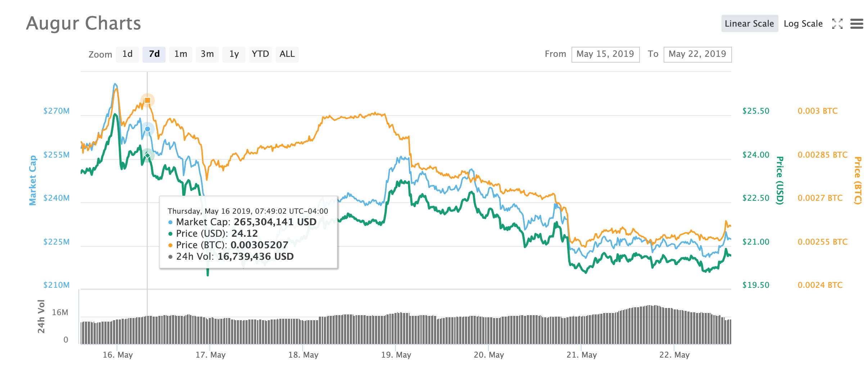Click the 21. May date label
Viewport: 868px width, 372px height.
(582, 355)
